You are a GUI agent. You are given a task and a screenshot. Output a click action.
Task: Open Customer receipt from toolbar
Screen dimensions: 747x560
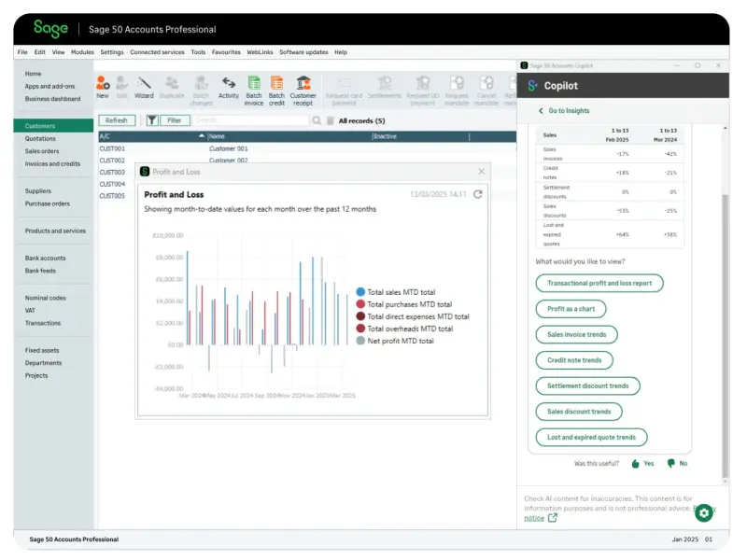tap(303, 84)
